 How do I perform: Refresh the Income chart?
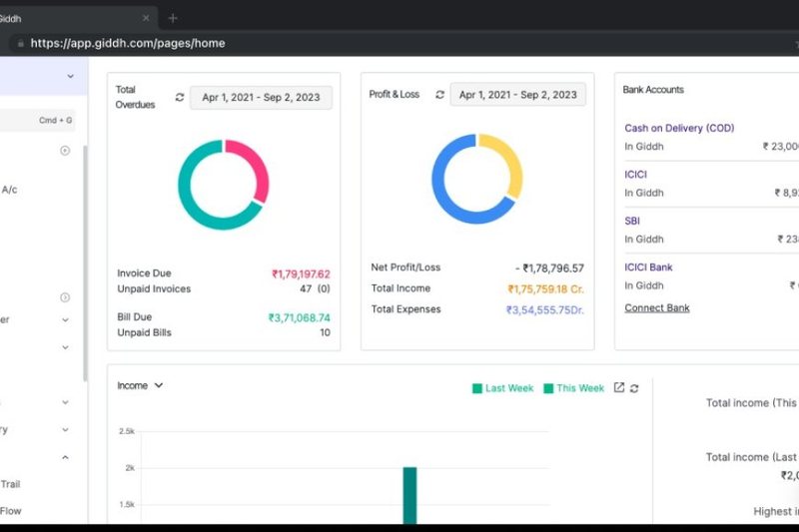[634, 388]
